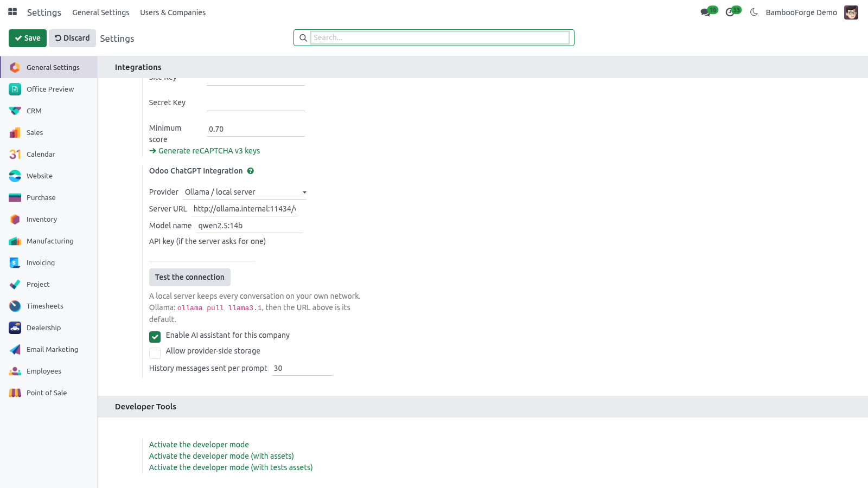
Task: Open the Invoicing app icon
Action: (15, 262)
